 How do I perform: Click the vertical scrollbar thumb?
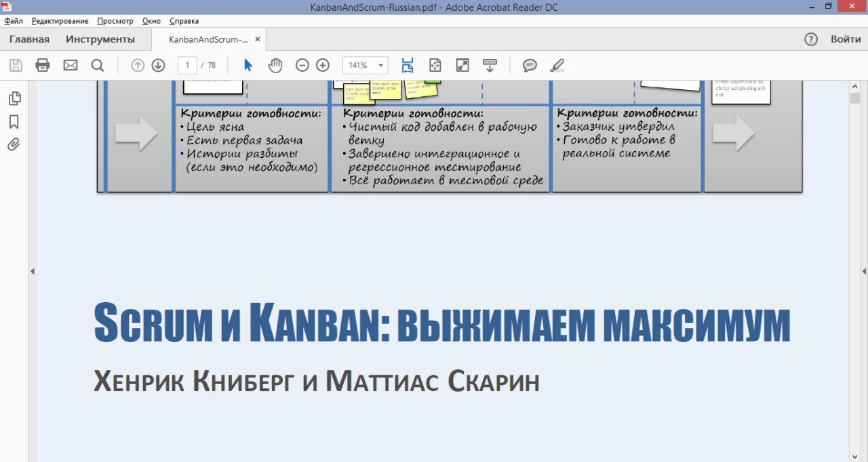(854, 98)
